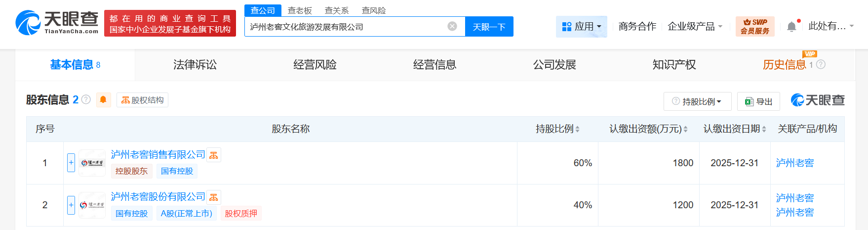This screenshot has width=868, height=230.
Task: Expand the second shareholder row
Action: [71, 205]
